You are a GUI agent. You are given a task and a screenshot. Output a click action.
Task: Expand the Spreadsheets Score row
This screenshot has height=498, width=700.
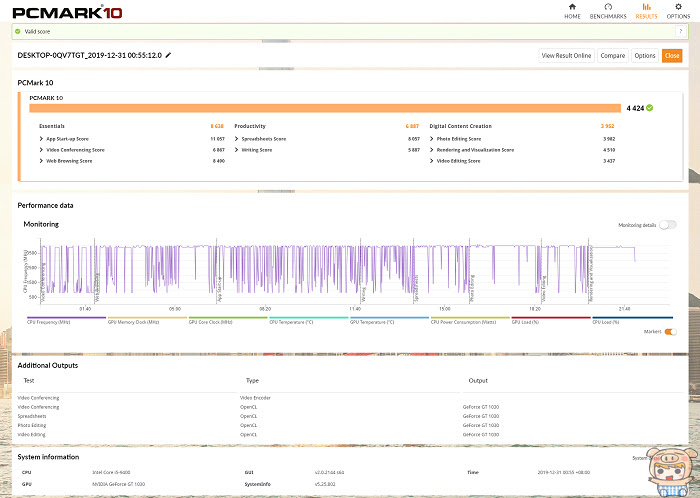coord(237,139)
